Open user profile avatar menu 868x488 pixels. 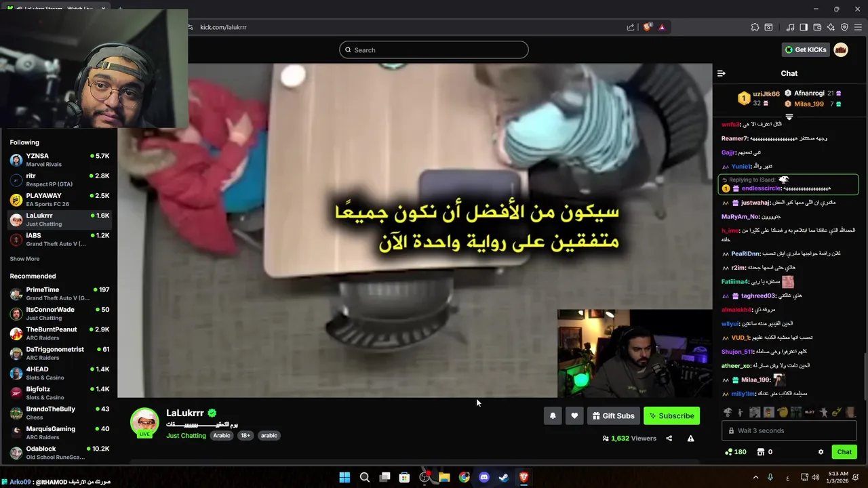(x=841, y=49)
